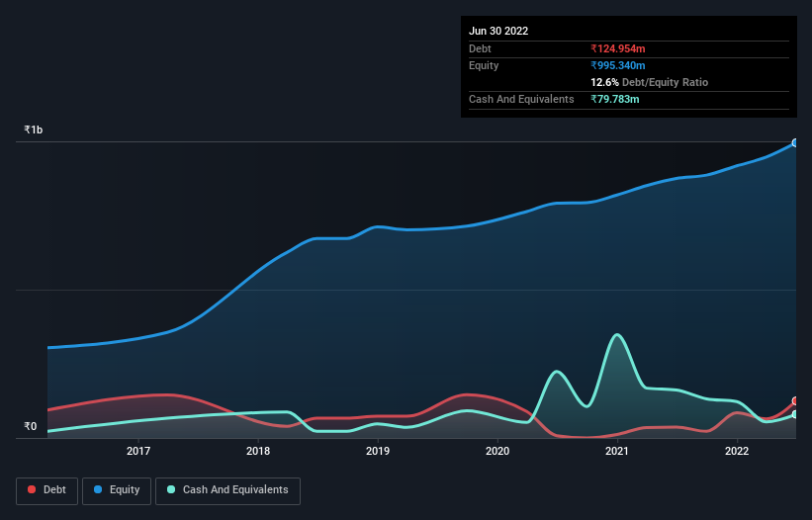The height and width of the screenshot is (520, 812).
Task: Toggle the Cash And Equivalents legend button
Action: pos(227,490)
